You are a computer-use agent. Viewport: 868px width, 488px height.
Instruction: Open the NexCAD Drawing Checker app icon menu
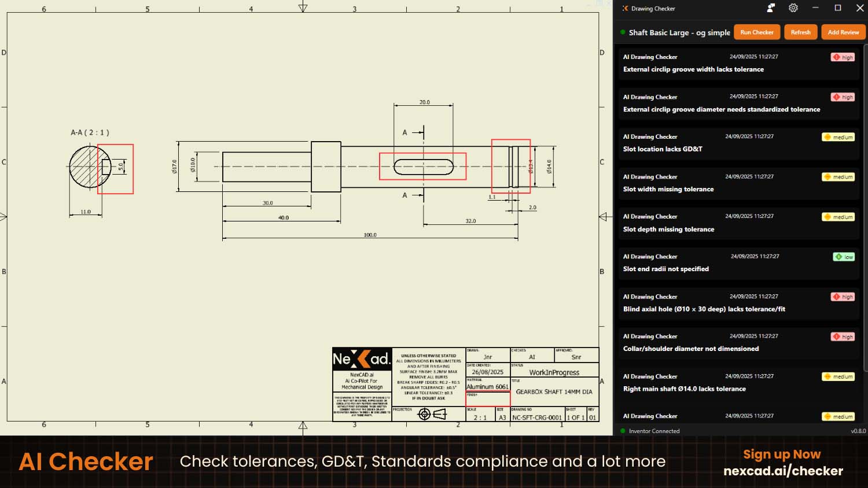pyautogui.click(x=624, y=8)
